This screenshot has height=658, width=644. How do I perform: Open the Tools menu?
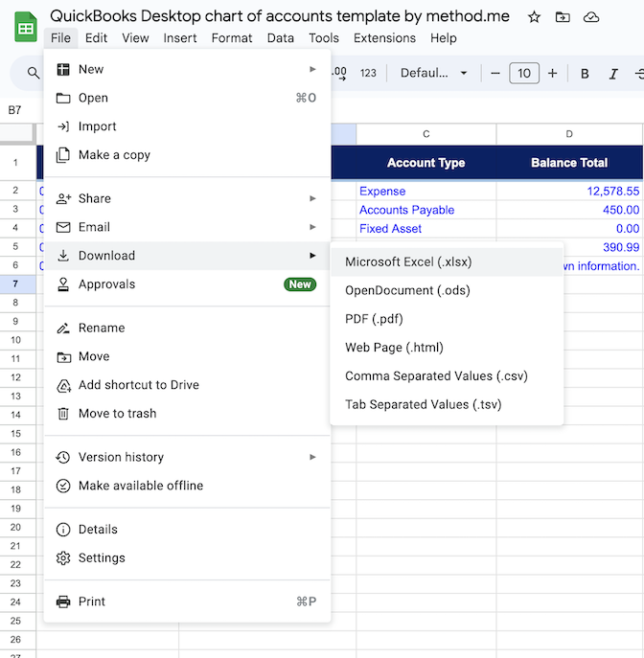[324, 38]
